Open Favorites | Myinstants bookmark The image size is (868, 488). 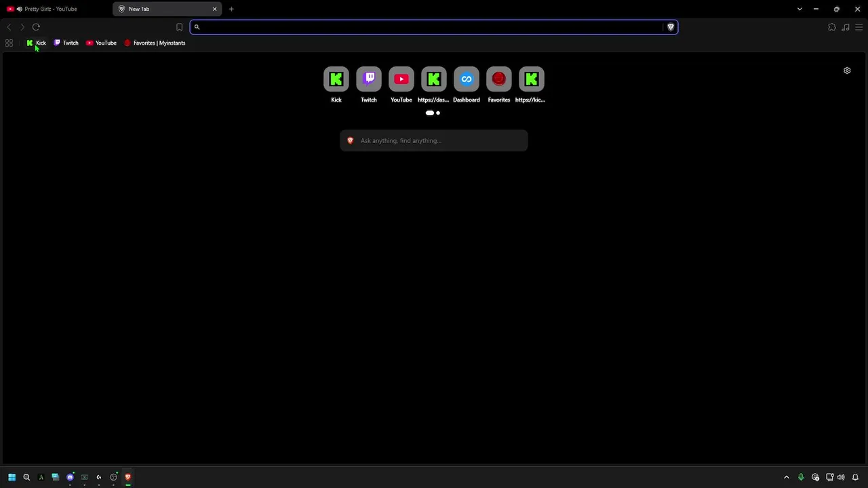pos(155,43)
